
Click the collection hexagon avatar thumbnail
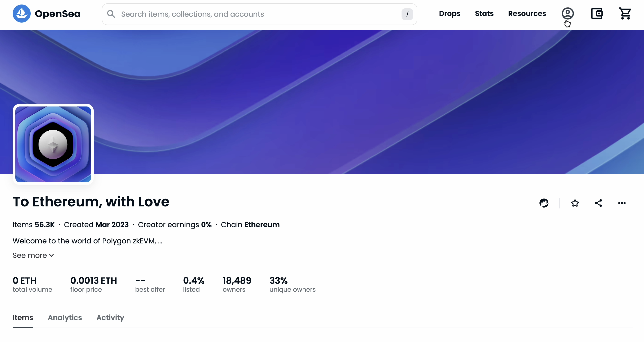coord(53,144)
